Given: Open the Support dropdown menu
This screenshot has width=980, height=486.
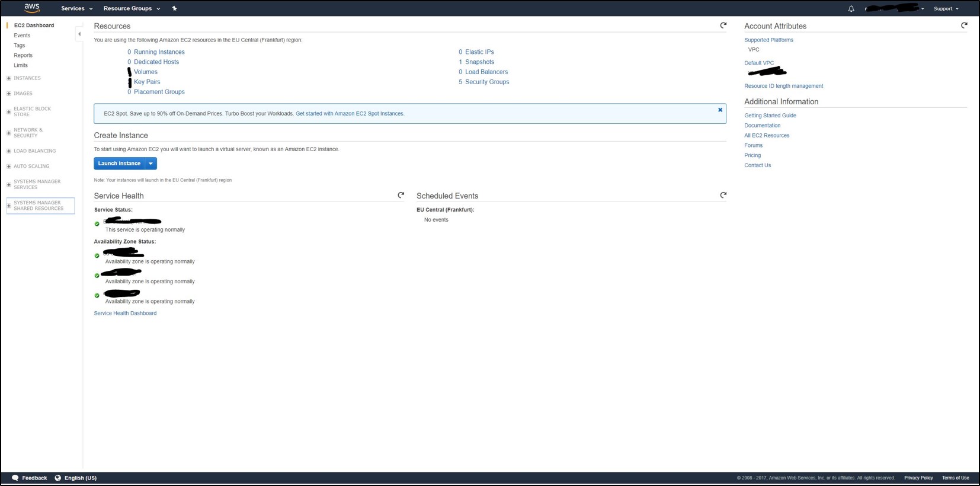Looking at the screenshot, I should pos(946,9).
